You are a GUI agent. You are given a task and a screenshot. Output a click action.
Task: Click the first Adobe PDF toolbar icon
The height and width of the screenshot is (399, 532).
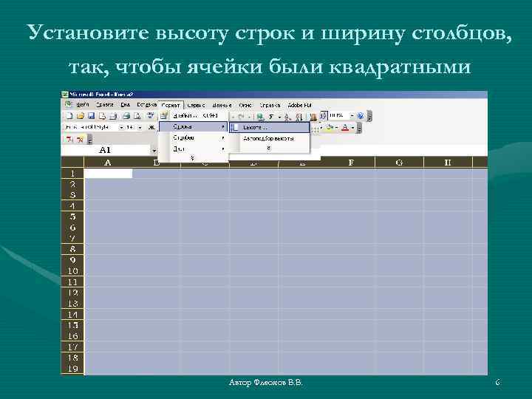(x=69, y=139)
